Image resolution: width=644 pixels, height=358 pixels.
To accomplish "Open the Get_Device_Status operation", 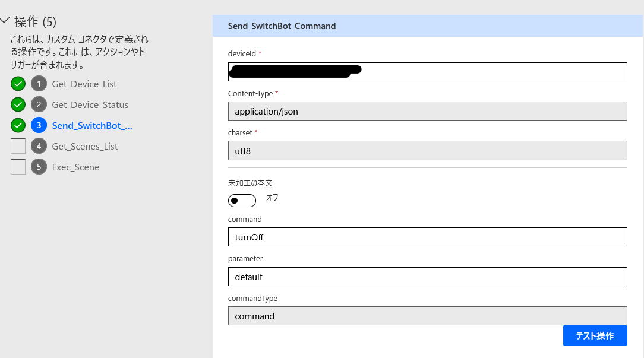I will 90,104.
